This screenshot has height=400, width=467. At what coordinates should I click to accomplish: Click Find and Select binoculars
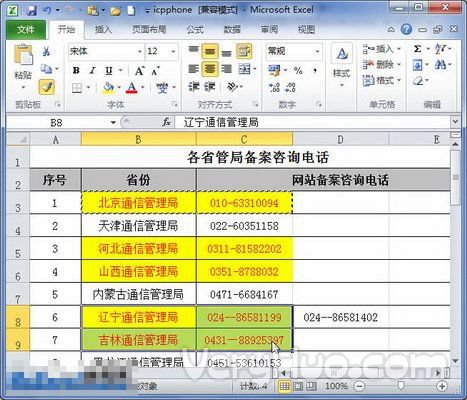coord(441,65)
